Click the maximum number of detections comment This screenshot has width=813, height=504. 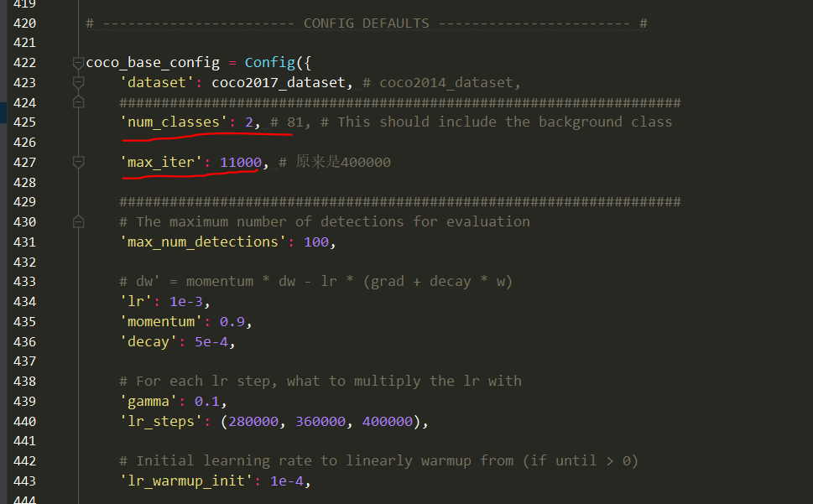[x=325, y=221]
